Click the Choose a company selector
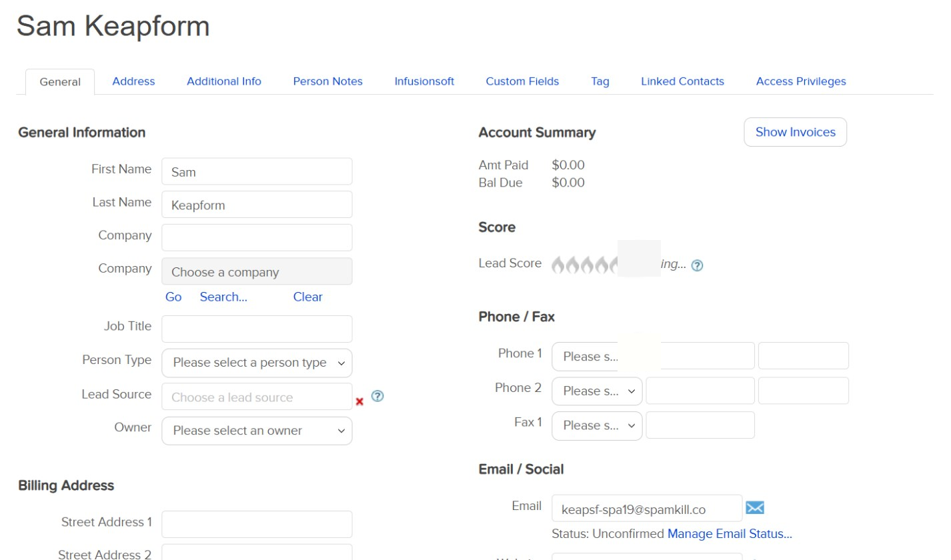Screen dimensions: 951x560 (x=257, y=271)
